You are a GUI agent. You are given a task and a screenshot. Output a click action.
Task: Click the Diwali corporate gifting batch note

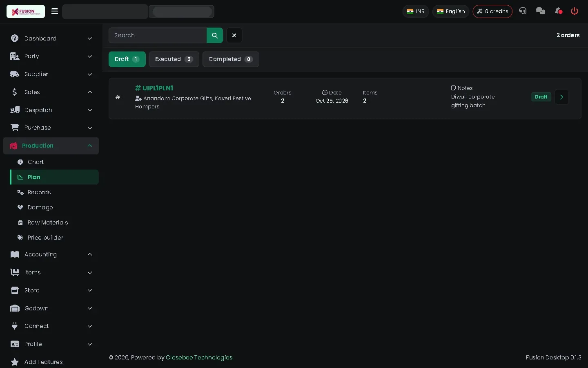click(x=473, y=101)
